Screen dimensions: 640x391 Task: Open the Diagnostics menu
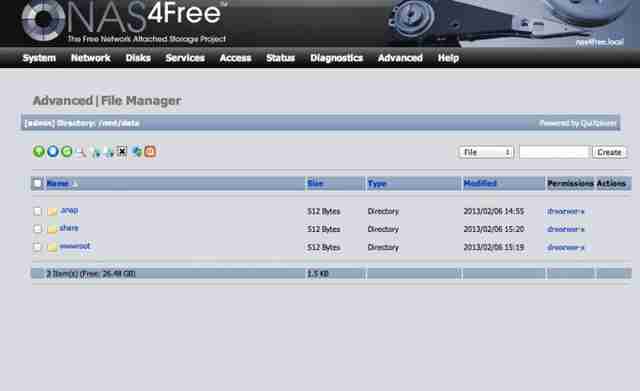336,58
